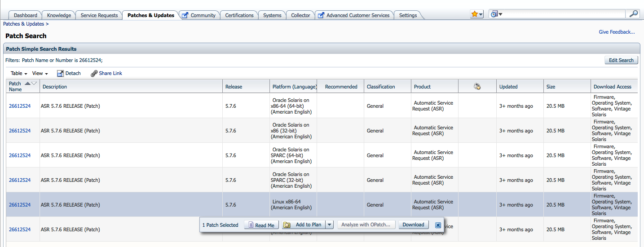Expand the View dropdown menu
This screenshot has width=644, height=247.
click(40, 73)
